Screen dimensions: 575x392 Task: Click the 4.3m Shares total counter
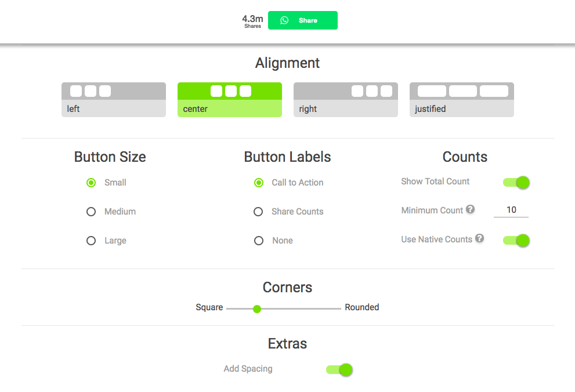coord(252,21)
